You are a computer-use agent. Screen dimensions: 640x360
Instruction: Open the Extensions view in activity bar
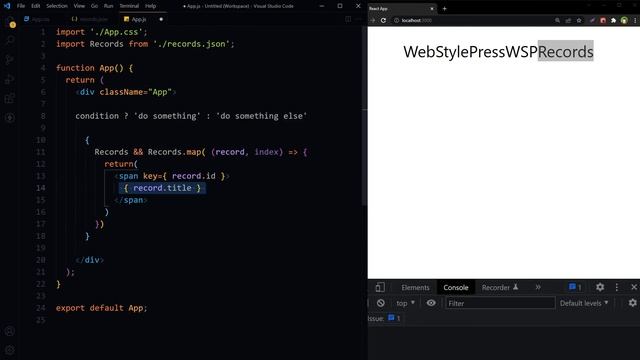[10, 98]
